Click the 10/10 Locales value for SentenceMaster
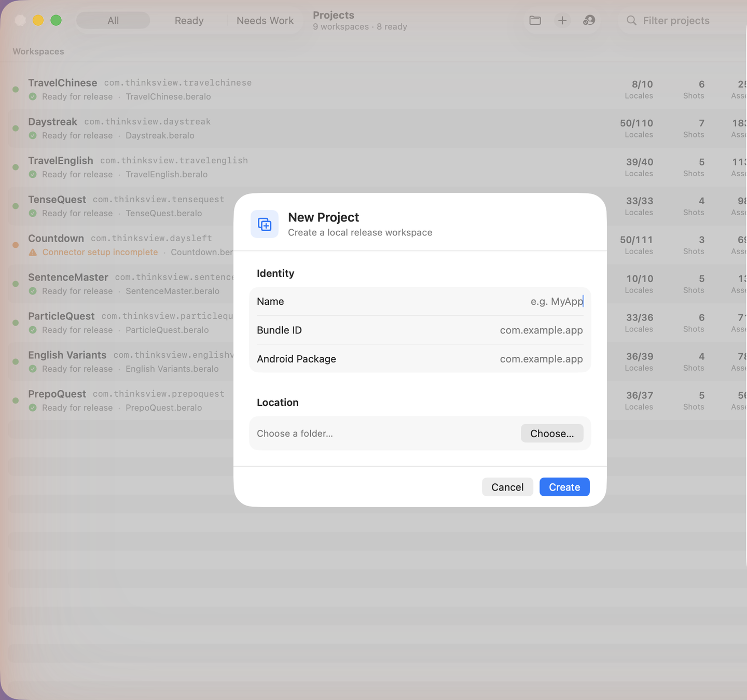Screen dimensions: 747x700 coord(640,278)
